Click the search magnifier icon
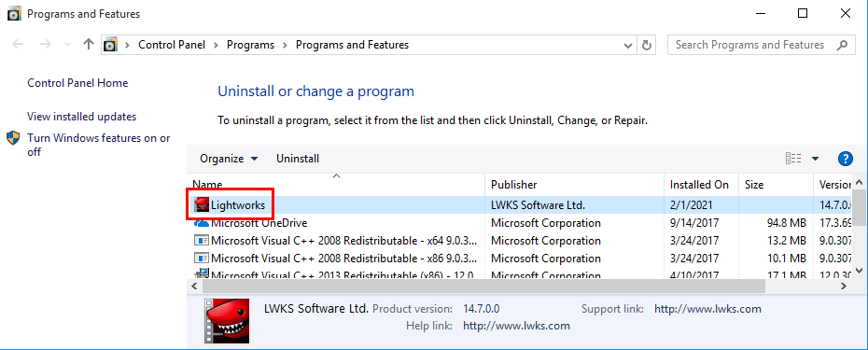This screenshot has width=868, height=350. (842, 45)
